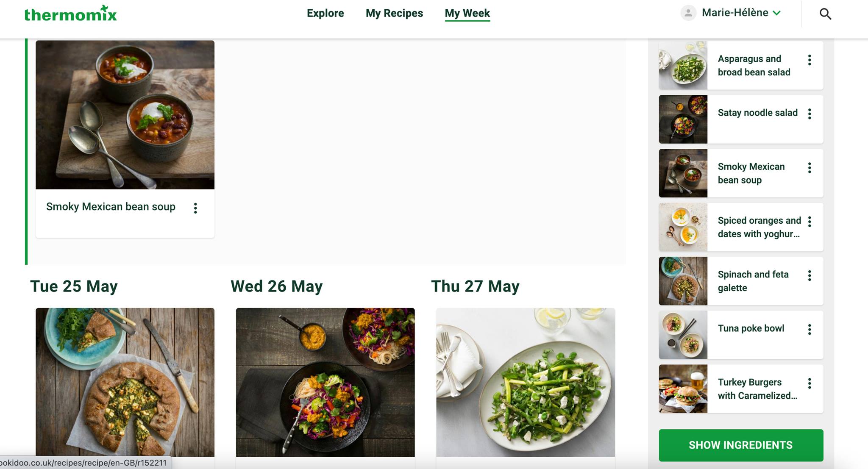
Task: Open the search magnifier icon
Action: pos(825,14)
